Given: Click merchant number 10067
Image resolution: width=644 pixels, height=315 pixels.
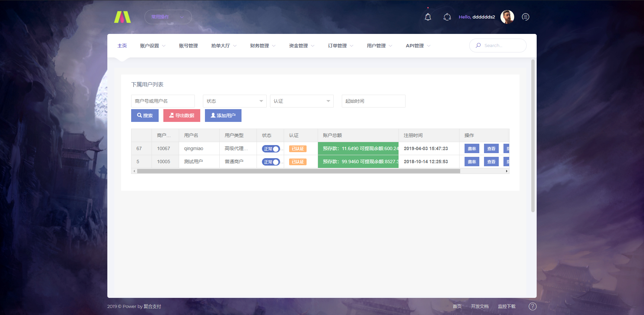Looking at the screenshot, I should click(x=164, y=148).
